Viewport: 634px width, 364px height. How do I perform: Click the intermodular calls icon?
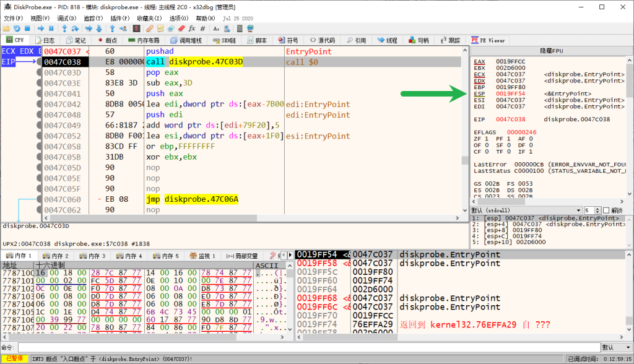[227, 28]
